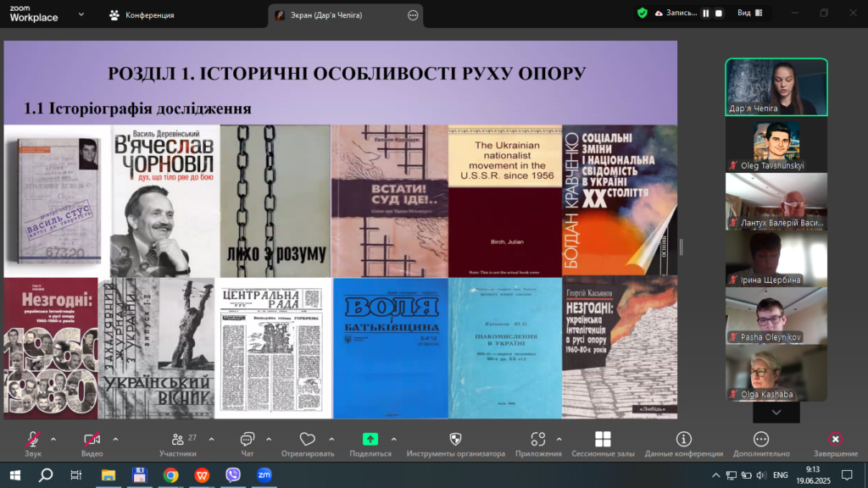Image resolution: width=868 pixels, height=488 pixels.
Task: Select Ірина Щербина participant tile
Action: pyautogui.click(x=776, y=258)
